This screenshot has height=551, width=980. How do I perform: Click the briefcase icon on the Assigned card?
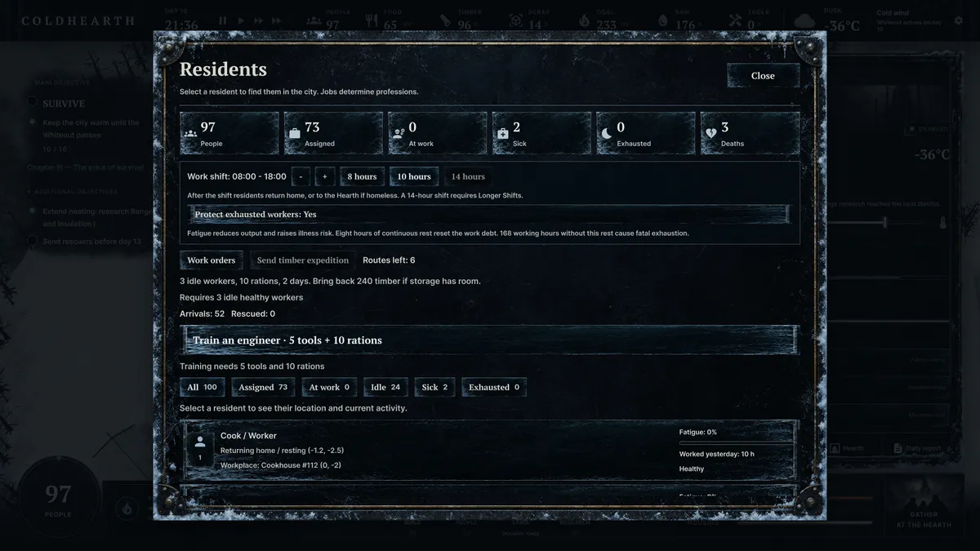pyautogui.click(x=295, y=134)
